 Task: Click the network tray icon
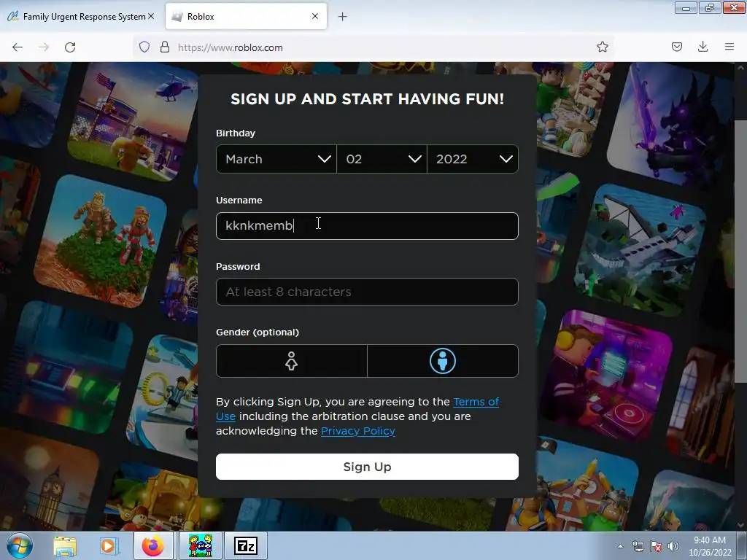(638, 546)
